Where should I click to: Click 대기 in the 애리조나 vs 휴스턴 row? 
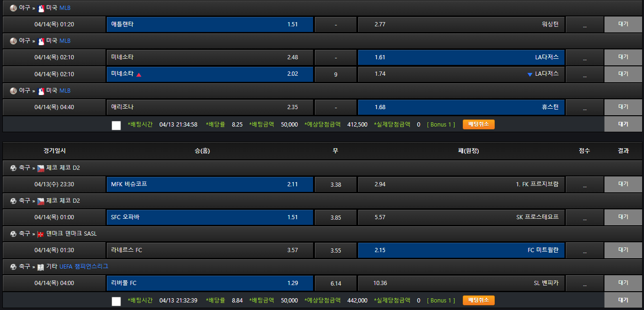tap(623, 107)
